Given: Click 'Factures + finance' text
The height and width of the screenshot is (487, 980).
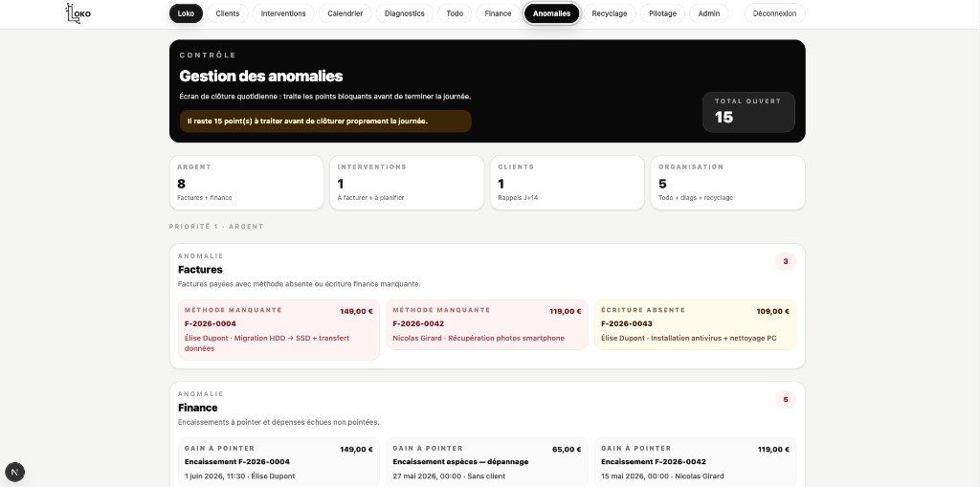Looking at the screenshot, I should coord(205,197).
